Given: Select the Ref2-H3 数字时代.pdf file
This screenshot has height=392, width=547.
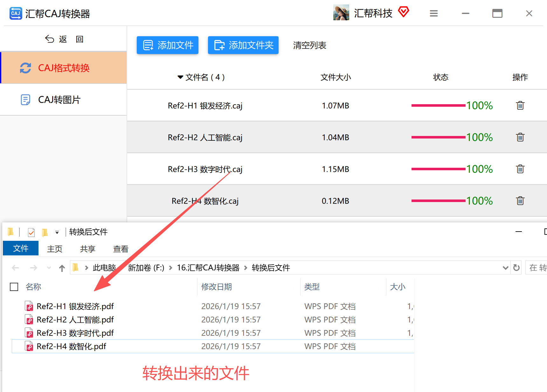Looking at the screenshot, I should (x=75, y=333).
